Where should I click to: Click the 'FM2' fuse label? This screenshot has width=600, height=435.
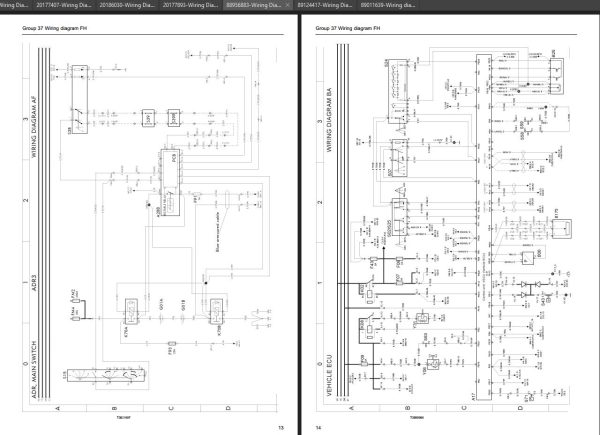[x=73, y=293]
